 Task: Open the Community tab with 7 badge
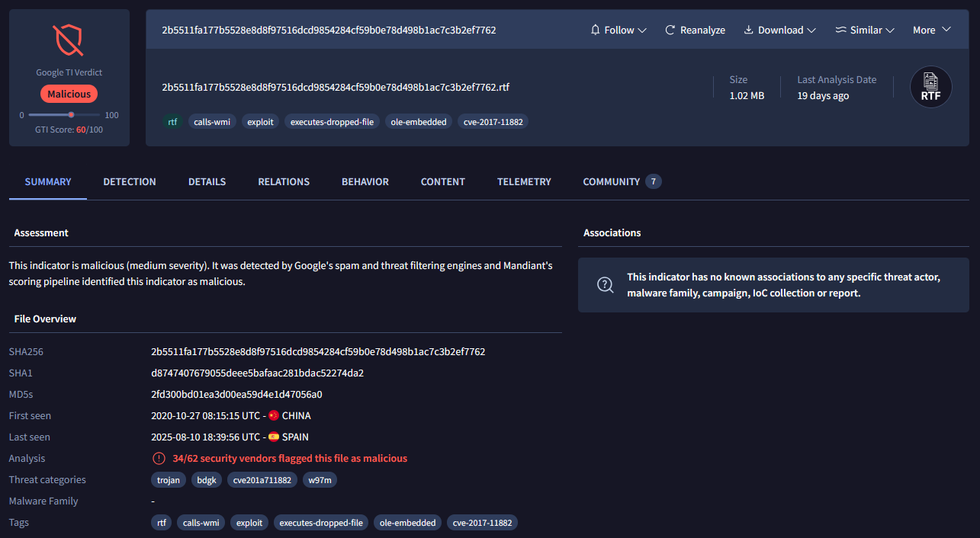pyautogui.click(x=622, y=181)
